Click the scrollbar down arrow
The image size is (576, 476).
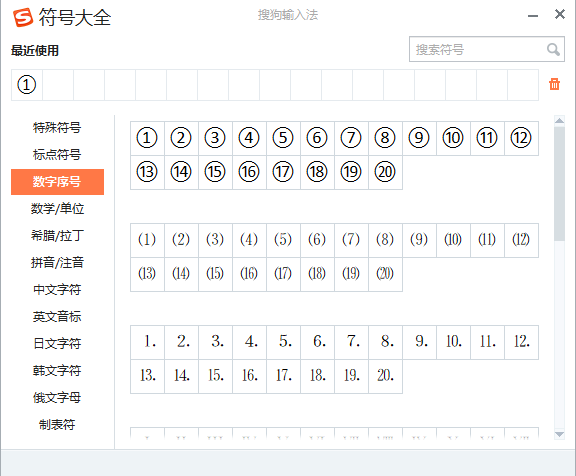click(559, 435)
